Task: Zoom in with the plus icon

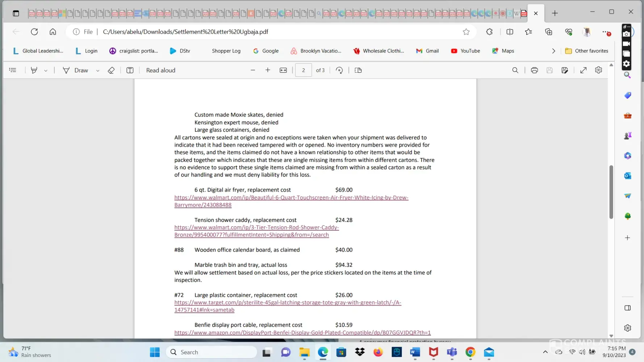Action: 268,70
